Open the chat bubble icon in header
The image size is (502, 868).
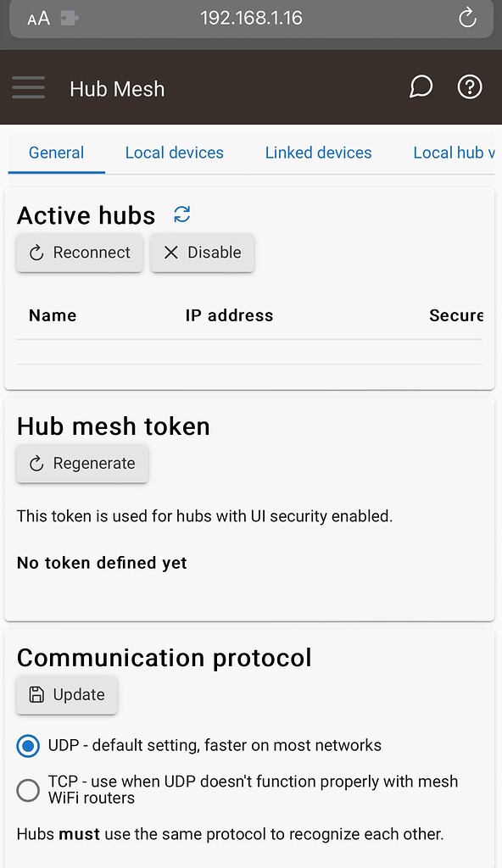coord(421,86)
